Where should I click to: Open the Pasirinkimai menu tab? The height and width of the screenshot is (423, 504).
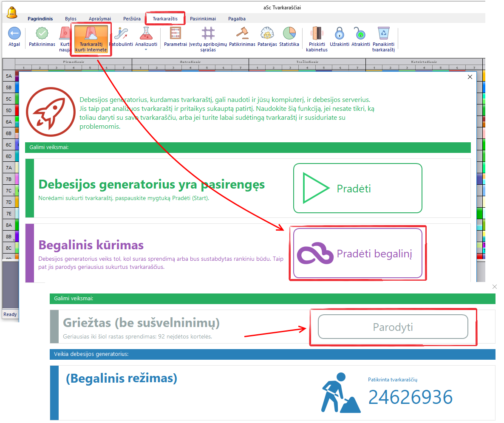(x=203, y=19)
